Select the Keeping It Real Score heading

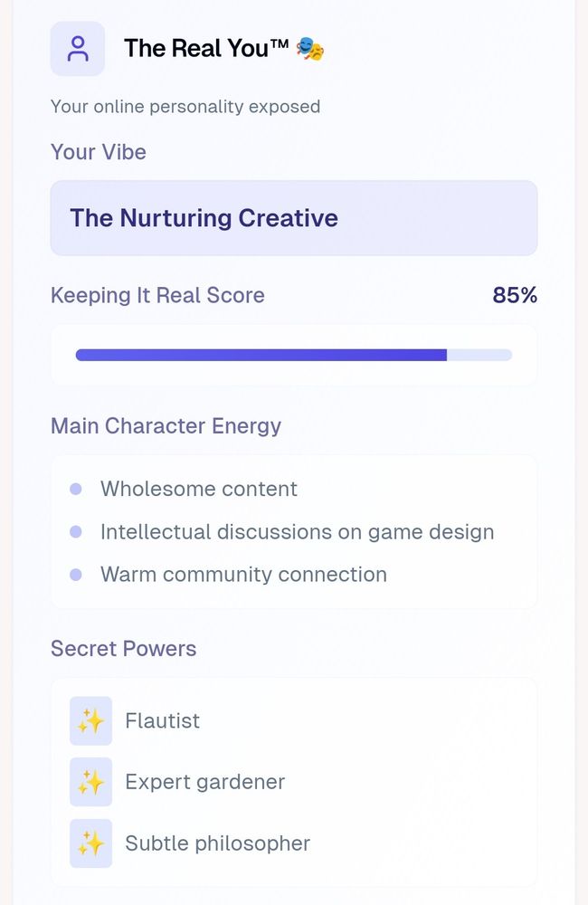point(157,295)
